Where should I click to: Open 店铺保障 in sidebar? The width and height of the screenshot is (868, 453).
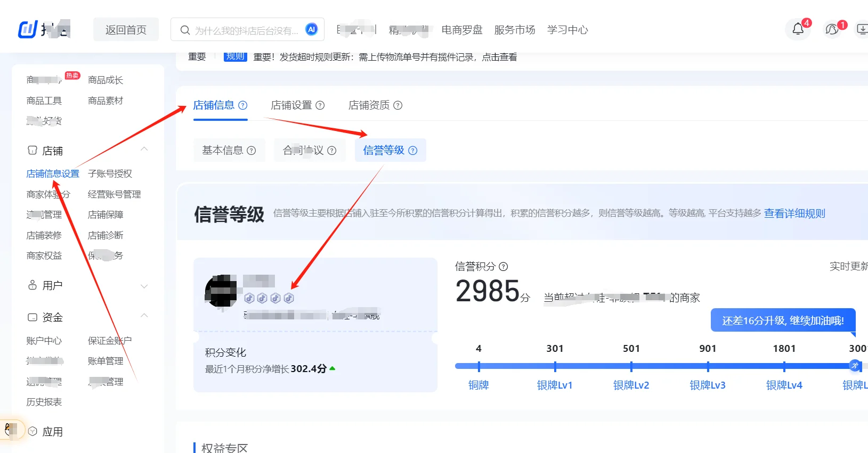(106, 215)
